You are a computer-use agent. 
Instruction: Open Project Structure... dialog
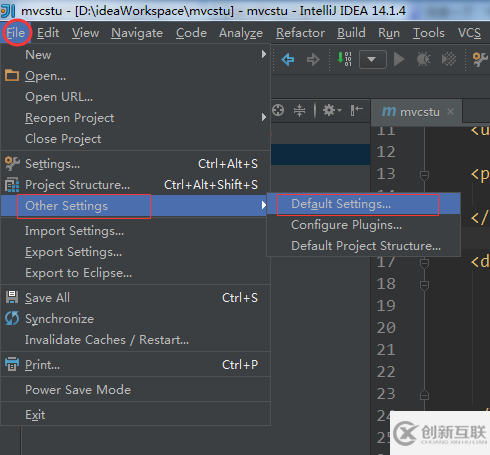point(135,185)
